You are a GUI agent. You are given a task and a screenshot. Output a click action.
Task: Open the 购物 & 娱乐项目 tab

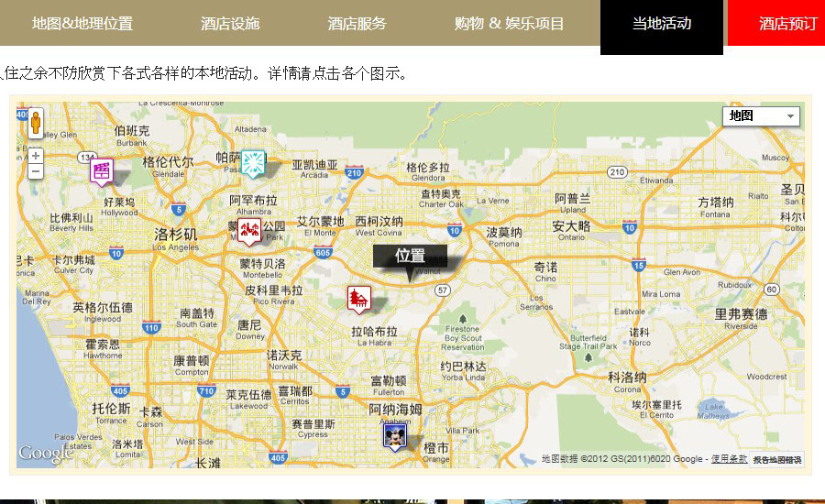click(509, 23)
